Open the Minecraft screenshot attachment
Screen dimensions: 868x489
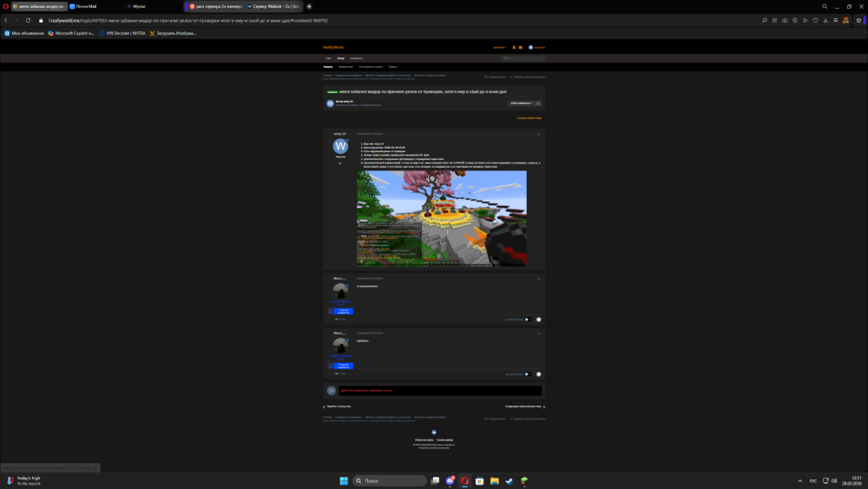coord(442,219)
